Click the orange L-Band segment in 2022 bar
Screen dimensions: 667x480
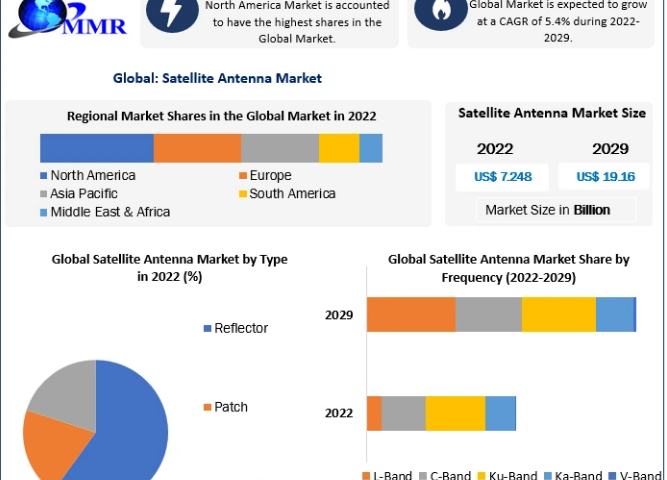point(374,413)
